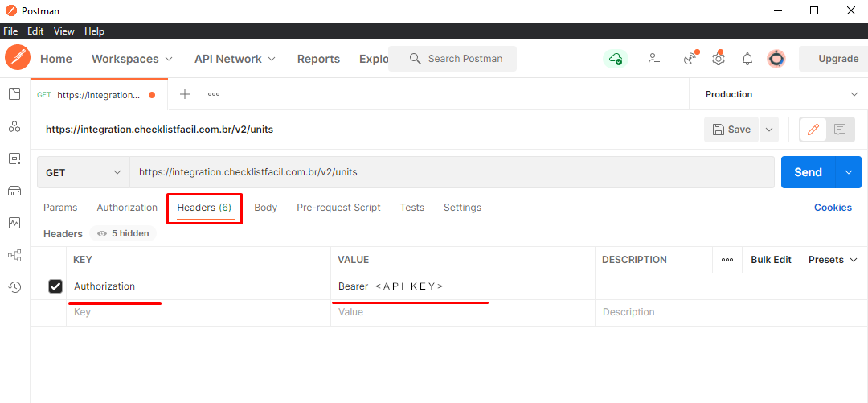Switch to the Tests tab
The height and width of the screenshot is (403, 868).
(411, 208)
